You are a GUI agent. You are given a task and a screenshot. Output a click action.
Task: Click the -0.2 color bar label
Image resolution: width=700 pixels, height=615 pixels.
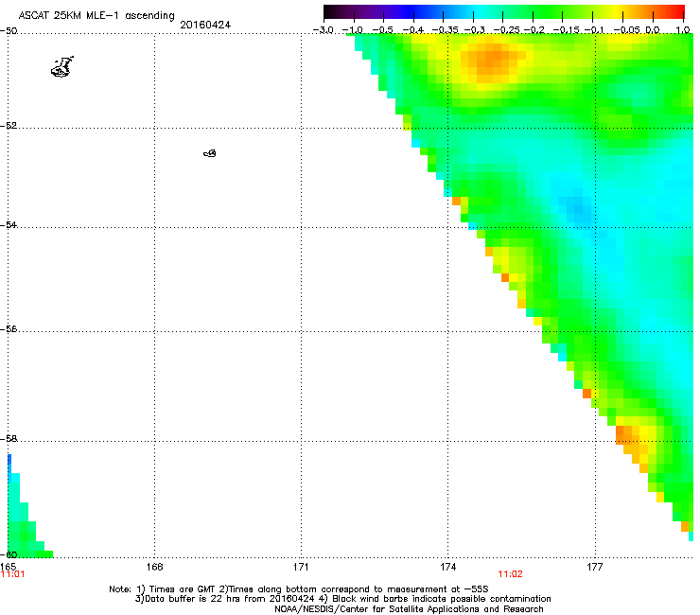tap(534, 30)
